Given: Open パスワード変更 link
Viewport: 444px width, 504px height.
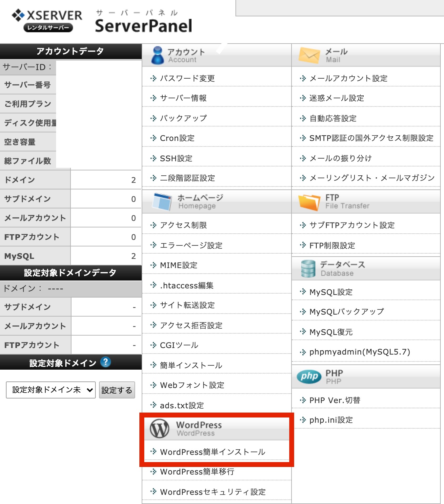Looking at the screenshot, I should coord(187,78).
